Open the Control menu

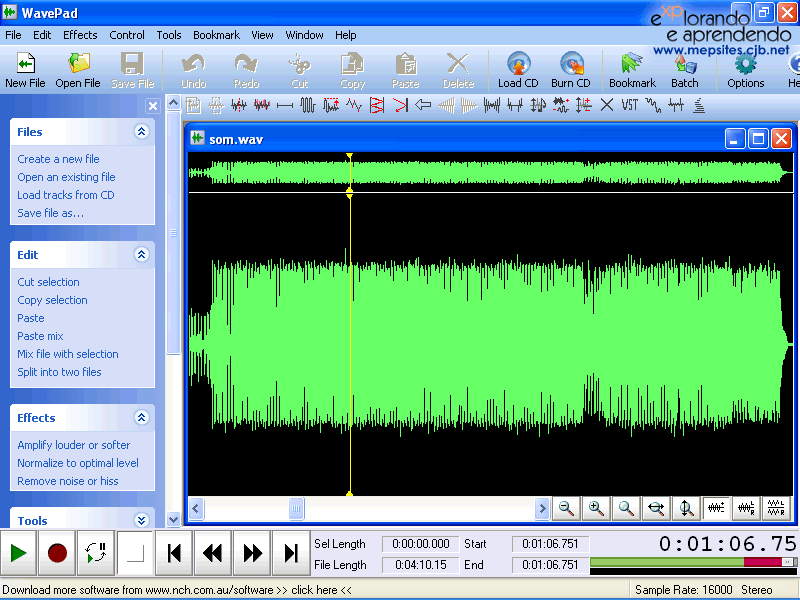(127, 35)
